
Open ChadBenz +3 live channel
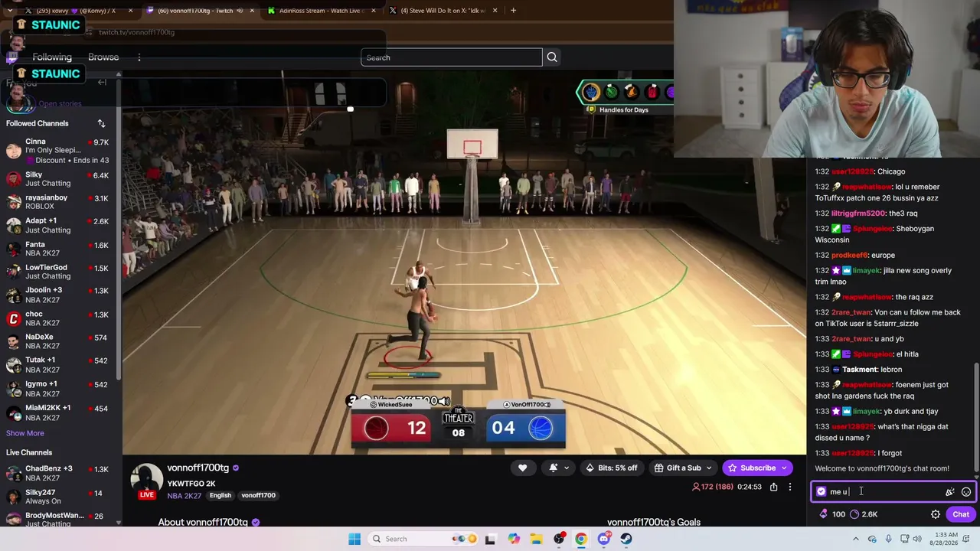(x=60, y=473)
